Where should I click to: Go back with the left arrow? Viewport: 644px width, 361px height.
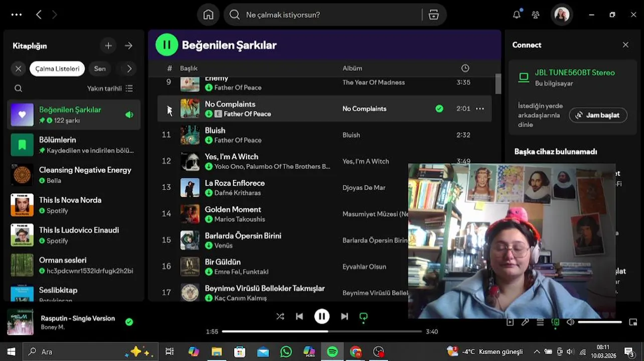[x=39, y=15]
